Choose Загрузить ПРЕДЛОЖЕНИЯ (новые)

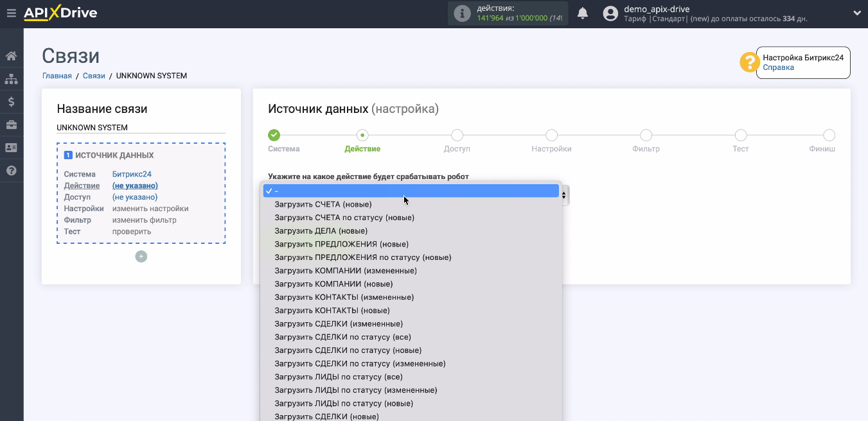[x=411, y=245]
